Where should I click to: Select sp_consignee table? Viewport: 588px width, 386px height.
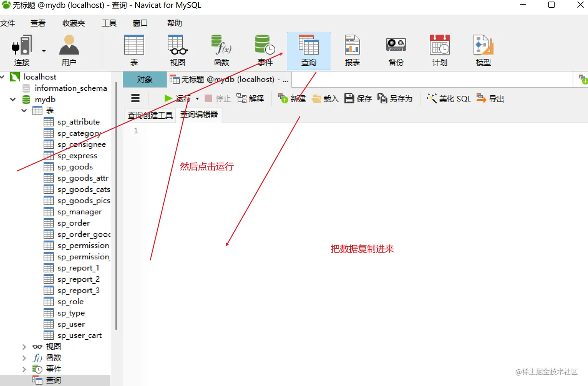pos(82,145)
